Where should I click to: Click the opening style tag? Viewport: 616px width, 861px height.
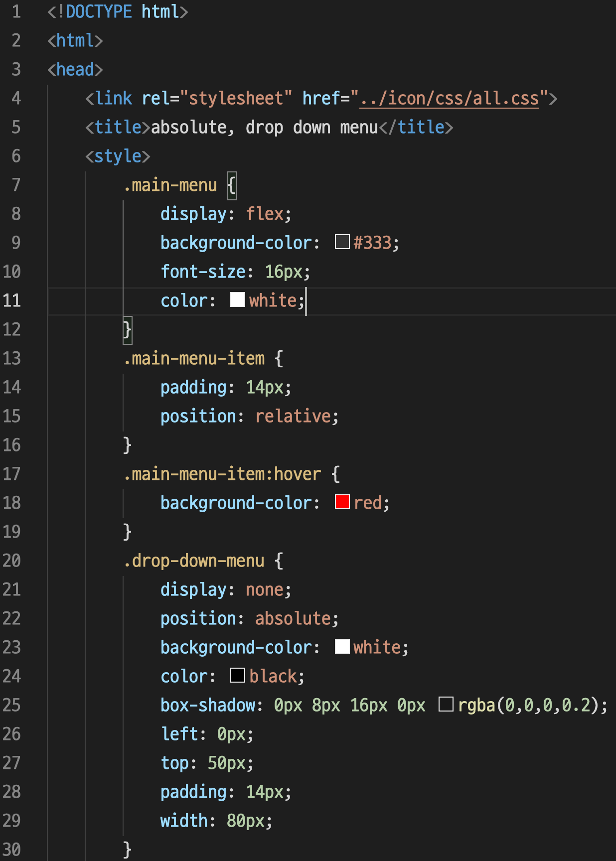[x=118, y=156]
